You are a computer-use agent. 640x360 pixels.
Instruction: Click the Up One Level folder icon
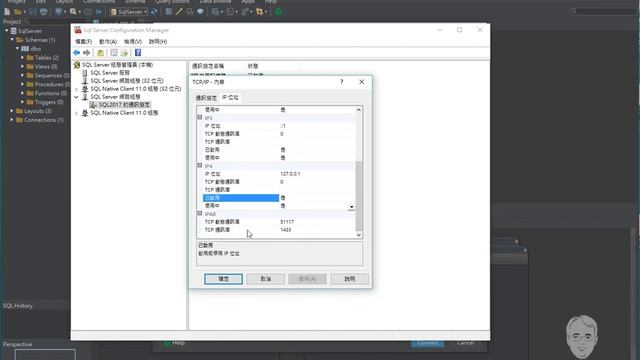100,53
